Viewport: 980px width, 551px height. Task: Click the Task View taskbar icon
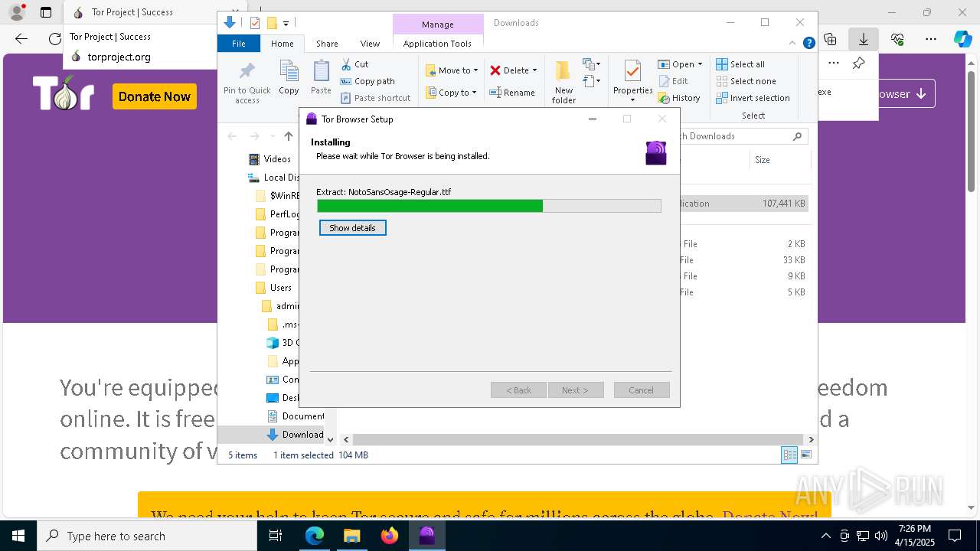click(276, 536)
